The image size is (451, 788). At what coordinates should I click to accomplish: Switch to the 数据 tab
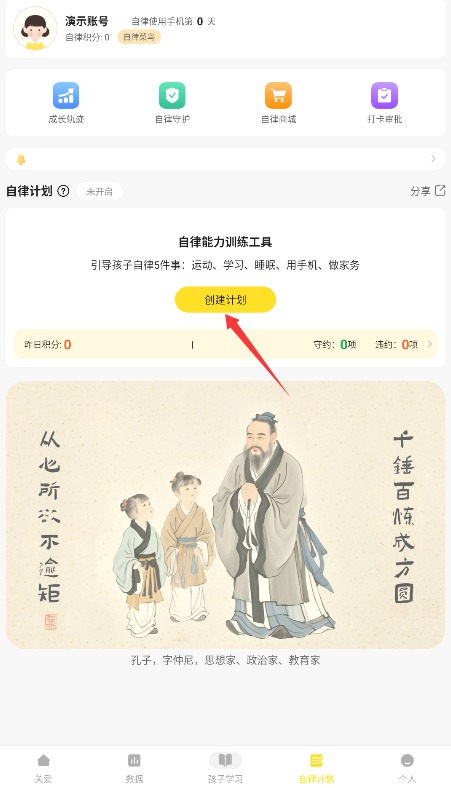coord(134,768)
